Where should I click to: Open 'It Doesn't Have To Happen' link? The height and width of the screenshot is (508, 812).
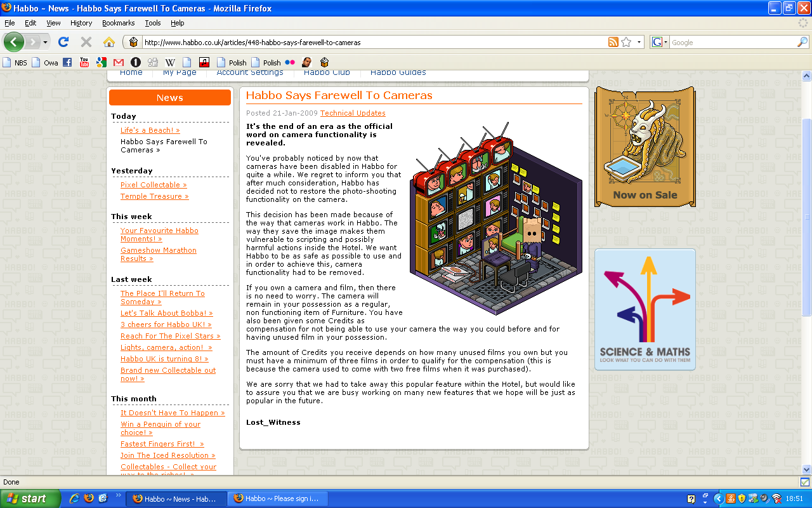coord(173,413)
